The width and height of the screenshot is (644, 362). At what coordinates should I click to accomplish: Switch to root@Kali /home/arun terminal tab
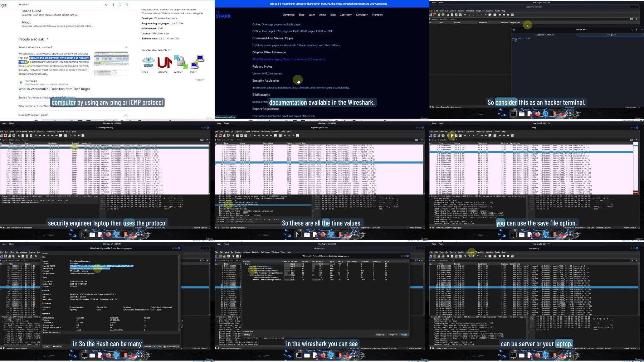(x=545, y=35)
